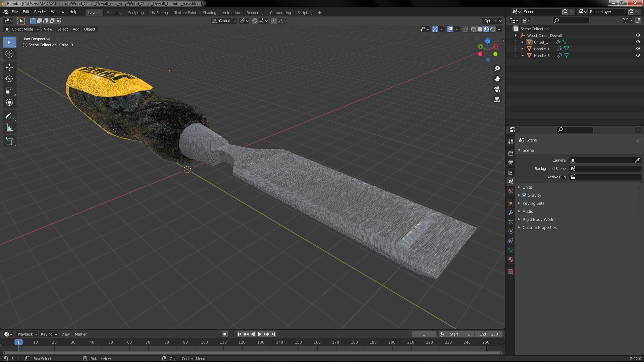Open the Options dropdown
644x362 pixels.
click(x=493, y=21)
